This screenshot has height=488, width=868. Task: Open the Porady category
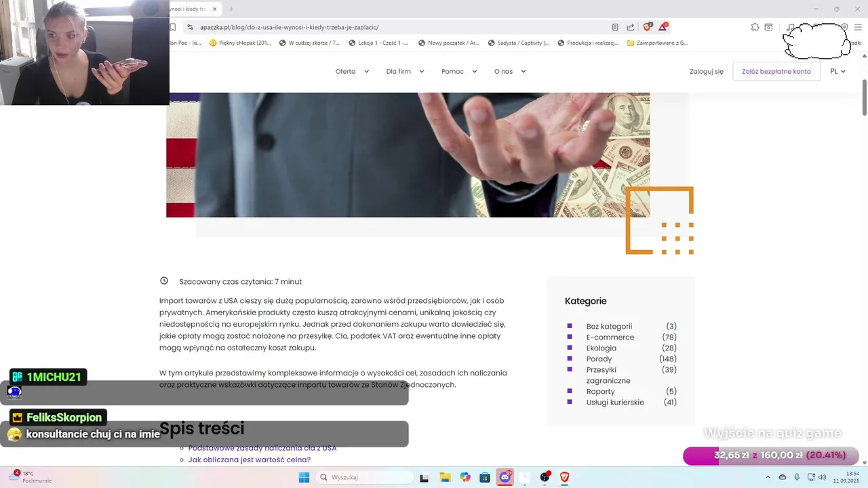(599, 359)
